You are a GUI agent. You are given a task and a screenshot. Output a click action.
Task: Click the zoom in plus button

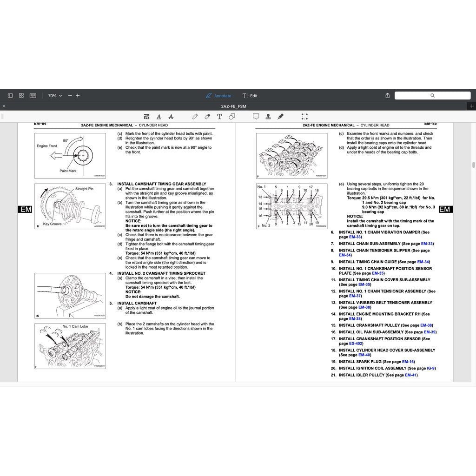pos(78,96)
